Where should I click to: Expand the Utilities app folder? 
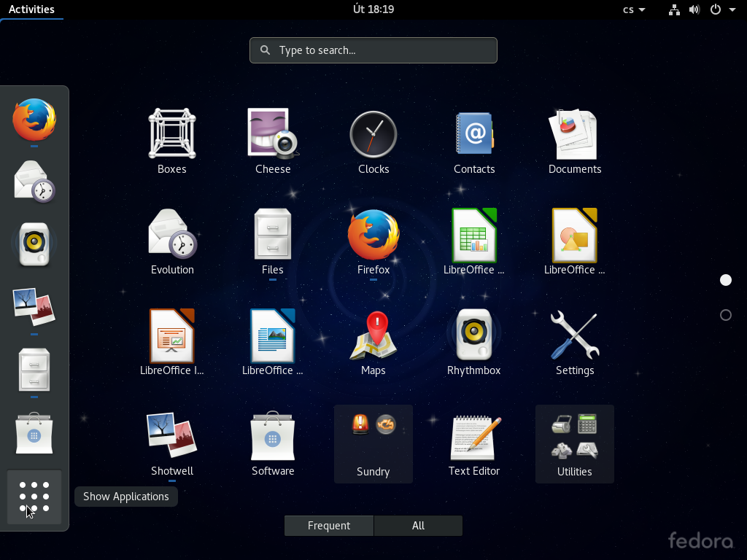point(575,444)
